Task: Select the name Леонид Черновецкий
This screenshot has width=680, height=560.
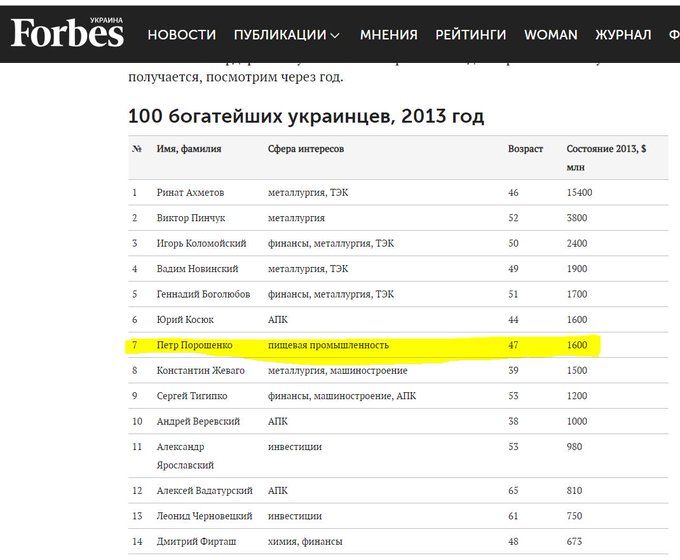Action: click(x=204, y=516)
